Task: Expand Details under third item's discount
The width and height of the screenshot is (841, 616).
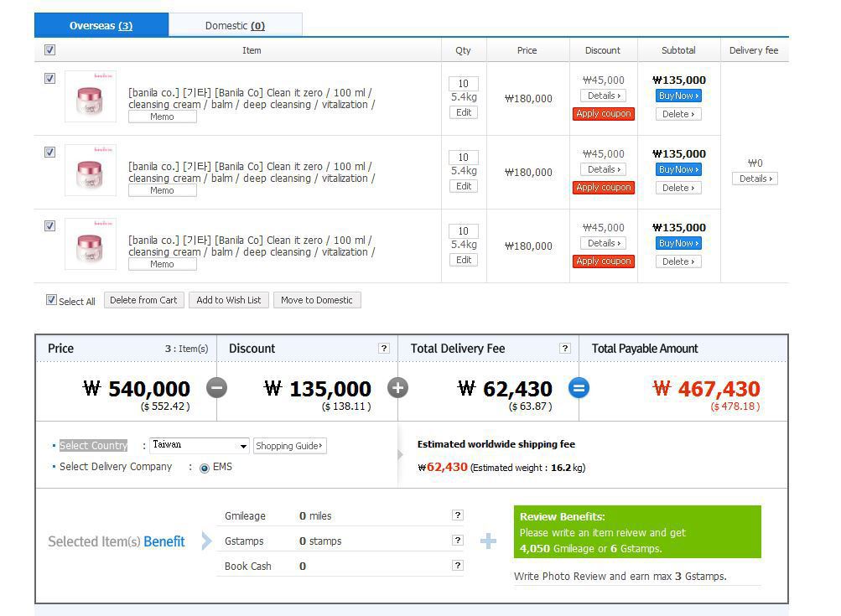Action: 604,243
